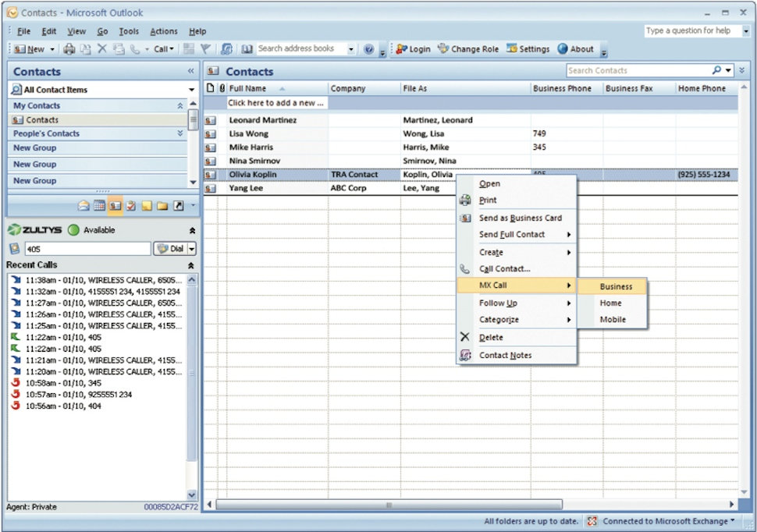Expand the People's Contacts group
The width and height of the screenshot is (757, 532).
tap(180, 134)
